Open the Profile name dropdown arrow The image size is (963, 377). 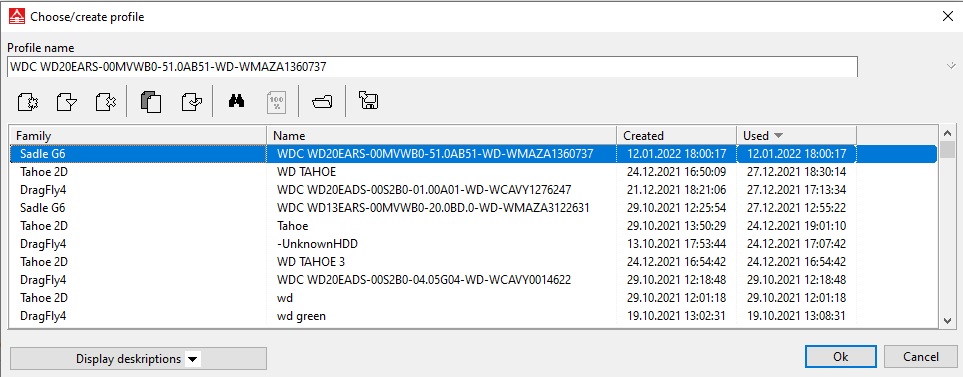(951, 66)
